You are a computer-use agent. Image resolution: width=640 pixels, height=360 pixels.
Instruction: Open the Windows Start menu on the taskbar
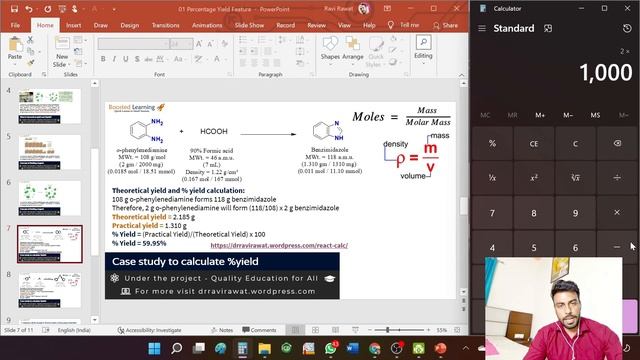click(x=154, y=349)
